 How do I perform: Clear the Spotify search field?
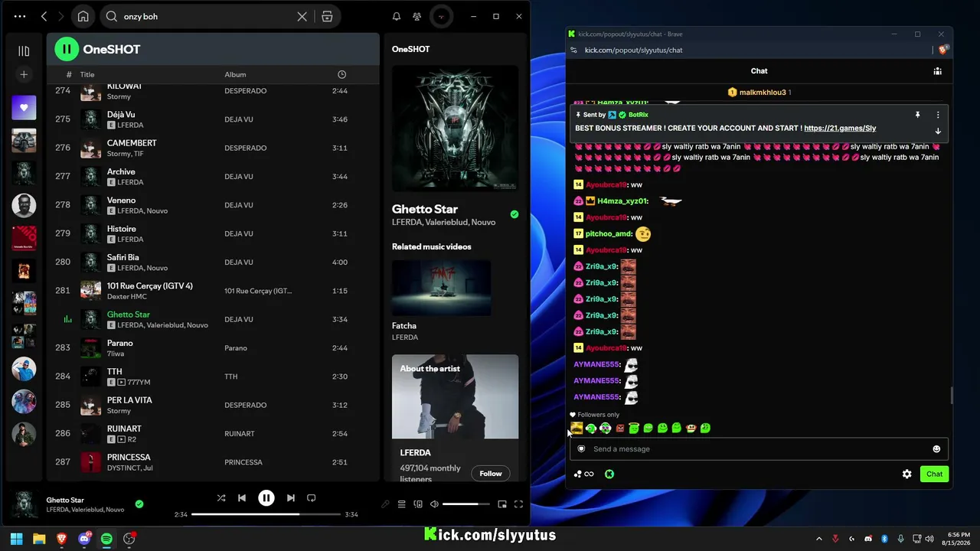click(x=302, y=16)
